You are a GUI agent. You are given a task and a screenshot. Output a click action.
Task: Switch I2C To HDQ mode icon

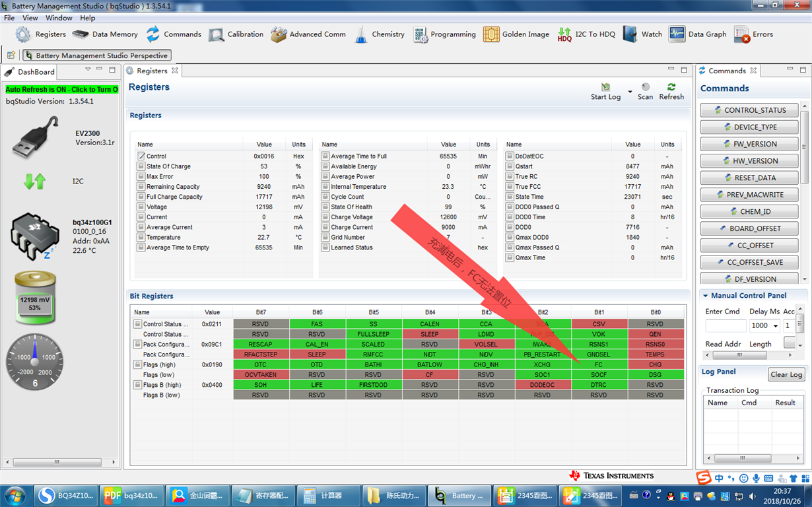pos(564,34)
